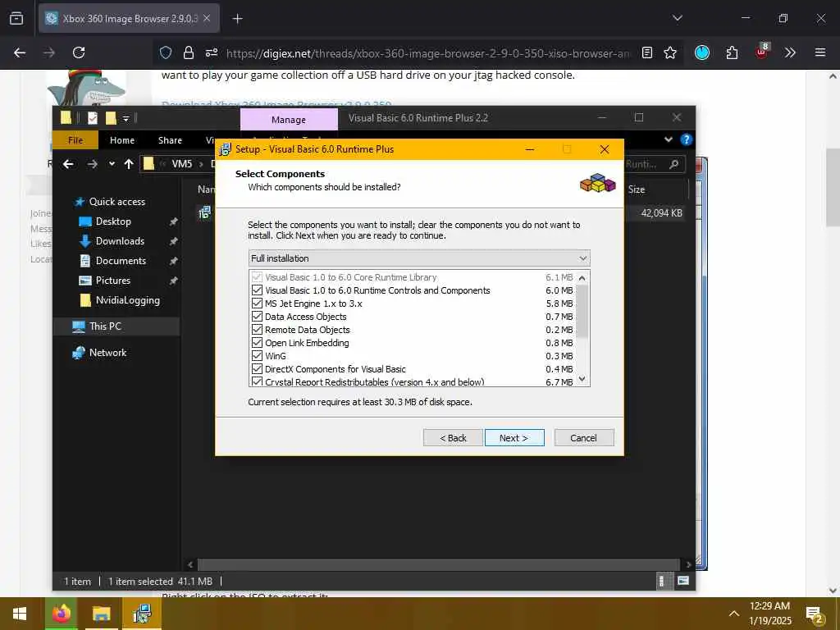Click Explorer forward navigation arrow

[92, 164]
